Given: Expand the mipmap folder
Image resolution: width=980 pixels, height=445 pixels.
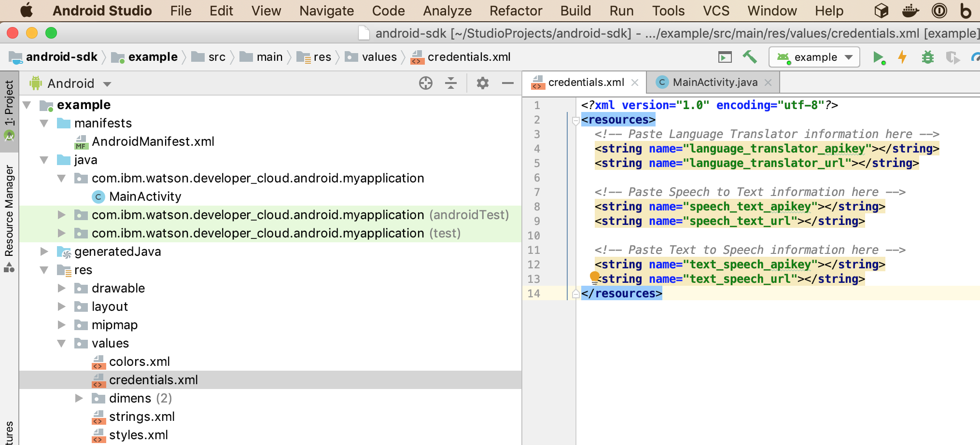Looking at the screenshot, I should (62, 325).
